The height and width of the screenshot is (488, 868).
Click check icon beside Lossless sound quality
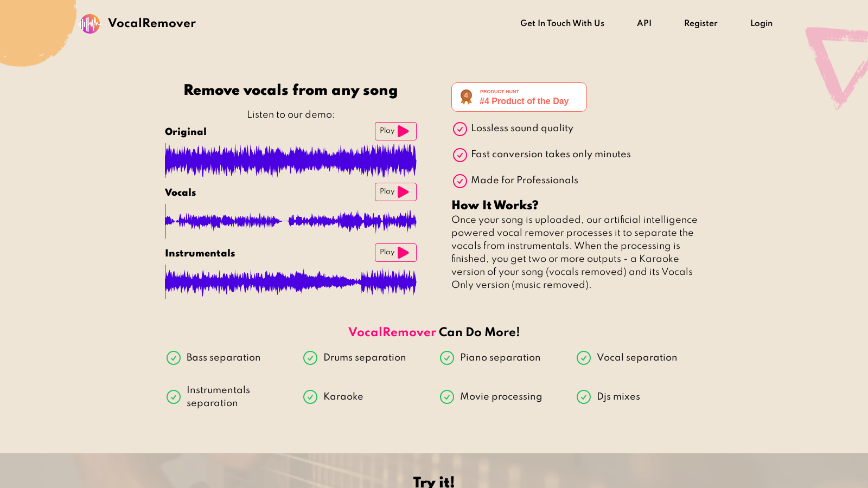click(460, 129)
